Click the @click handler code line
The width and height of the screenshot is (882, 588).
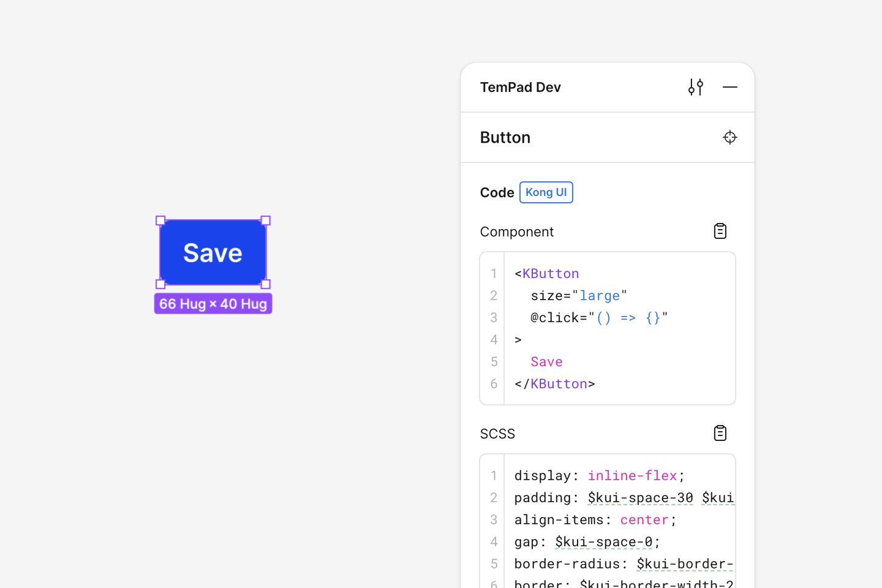599,317
